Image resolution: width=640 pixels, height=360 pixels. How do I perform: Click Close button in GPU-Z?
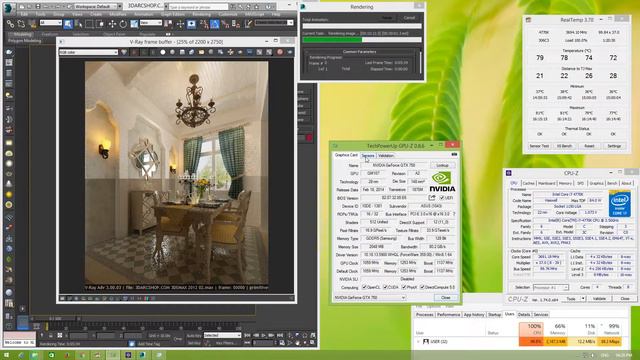click(x=446, y=298)
